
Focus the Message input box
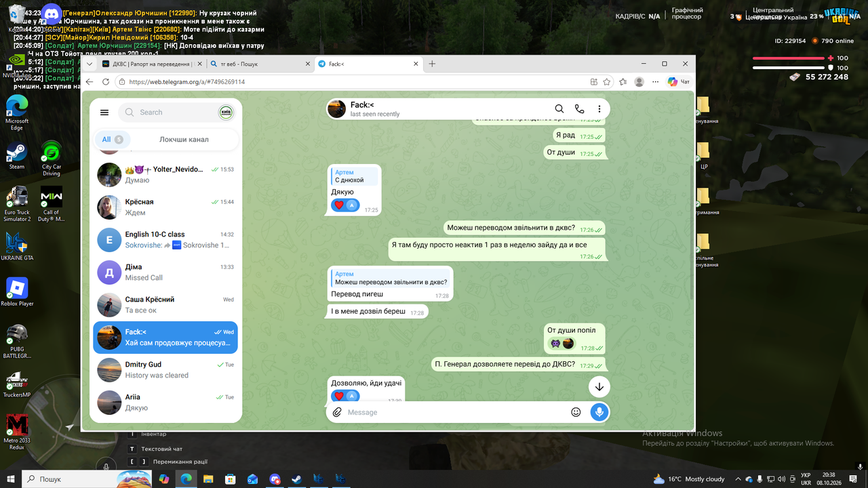454,412
